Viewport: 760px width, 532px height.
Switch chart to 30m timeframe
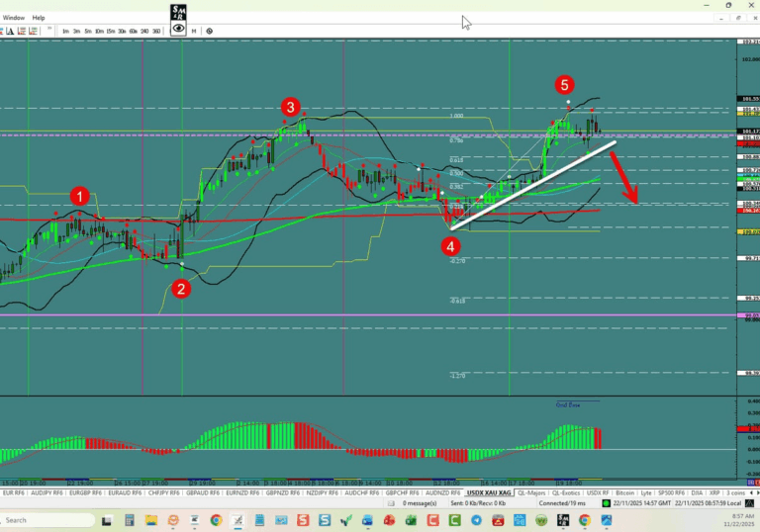pyautogui.click(x=122, y=31)
